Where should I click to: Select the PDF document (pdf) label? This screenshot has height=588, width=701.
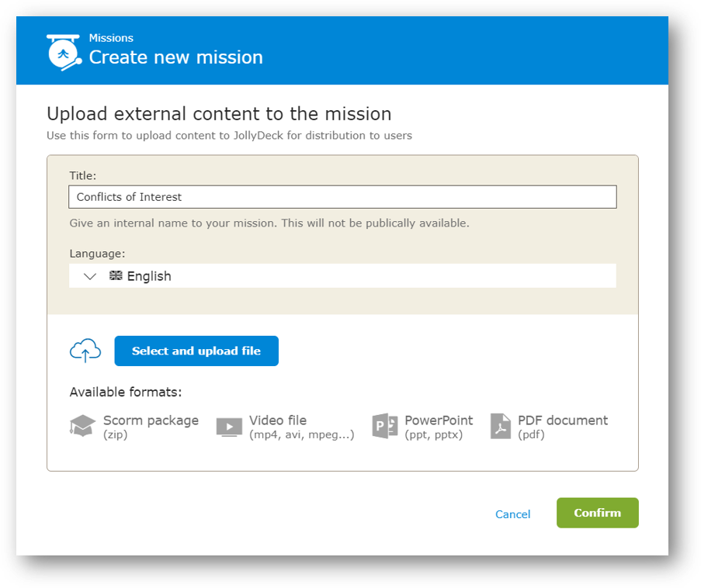tap(562, 427)
